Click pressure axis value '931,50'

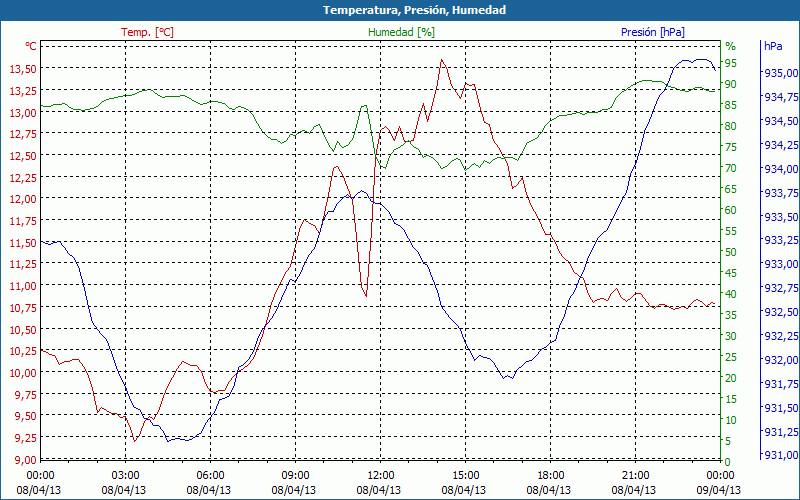(781, 408)
